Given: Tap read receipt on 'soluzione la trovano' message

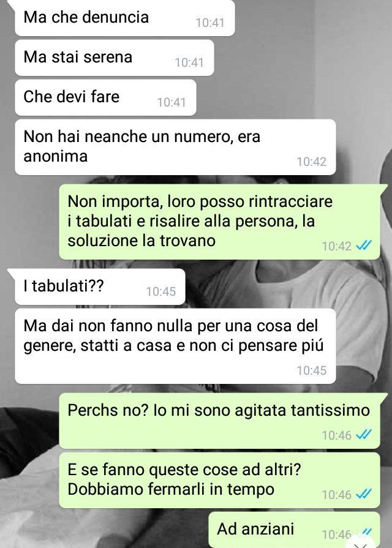Looking at the screenshot, I should [364, 246].
